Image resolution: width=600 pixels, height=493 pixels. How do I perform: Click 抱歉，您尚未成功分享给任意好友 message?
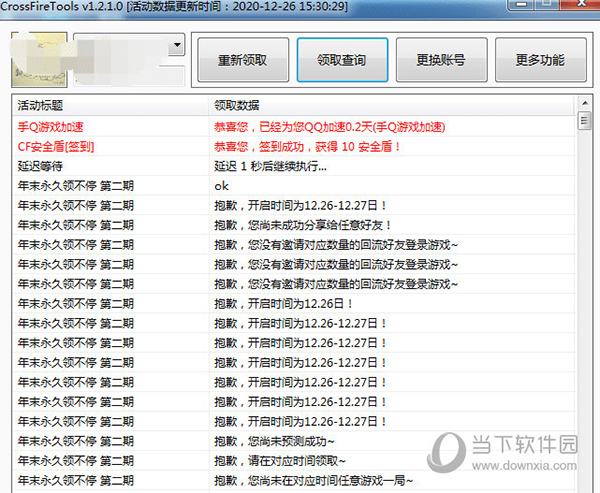click(x=302, y=225)
